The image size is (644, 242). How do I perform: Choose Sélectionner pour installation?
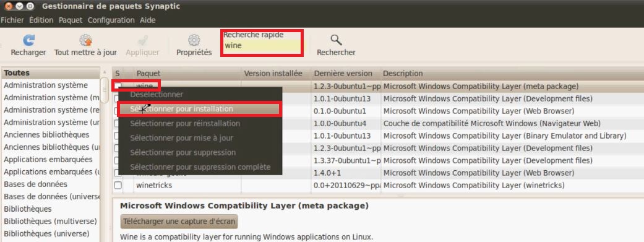pos(200,109)
